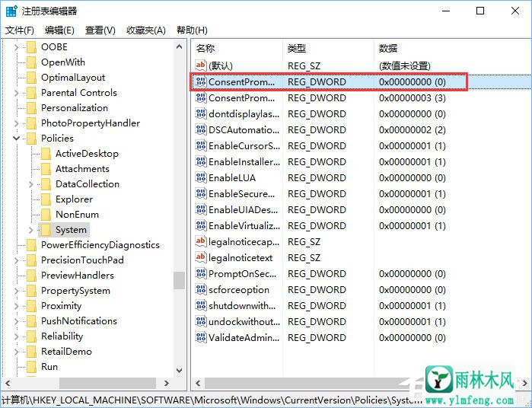Image resolution: width=532 pixels, height=408 pixels.
Task: Click tree pane scroll up arrow
Action: [x=180, y=47]
